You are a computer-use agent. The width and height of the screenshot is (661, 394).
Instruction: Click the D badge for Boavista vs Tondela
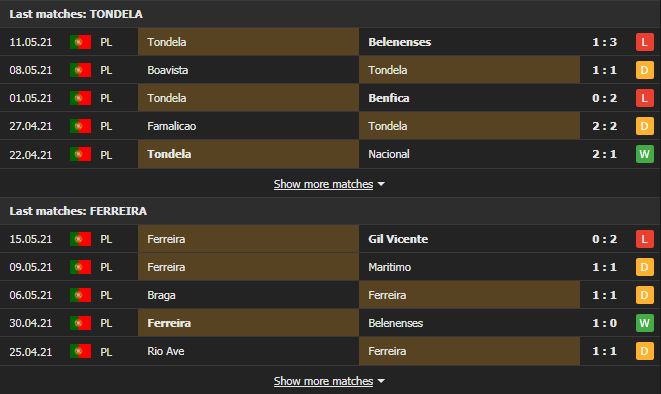point(645,70)
